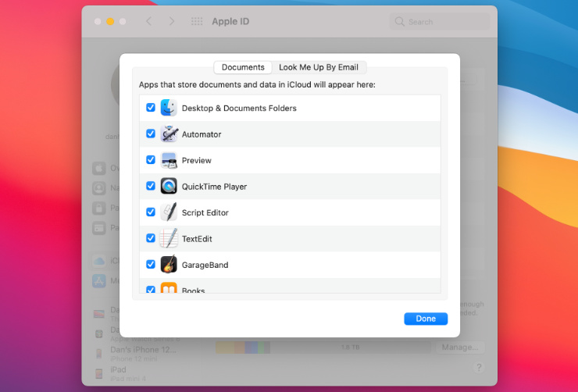Select the Password & Security lock icon
Image resolution: width=578 pixels, height=392 pixels.
tap(98, 208)
